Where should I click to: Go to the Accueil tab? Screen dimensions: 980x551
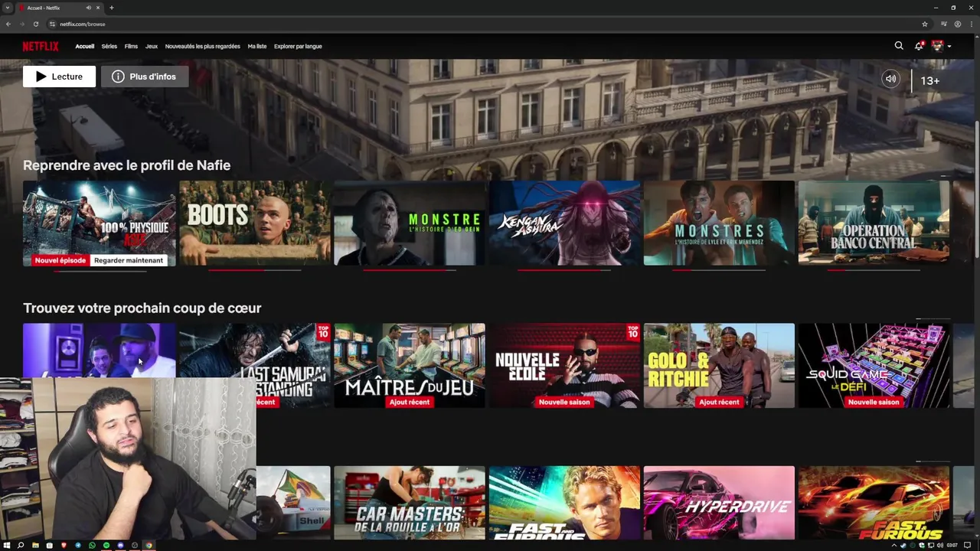coord(84,46)
